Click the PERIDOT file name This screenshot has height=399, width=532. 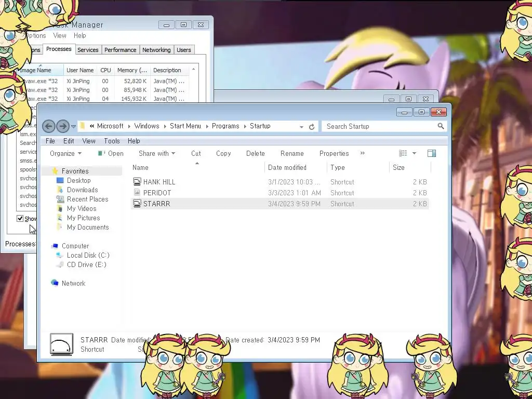(157, 193)
